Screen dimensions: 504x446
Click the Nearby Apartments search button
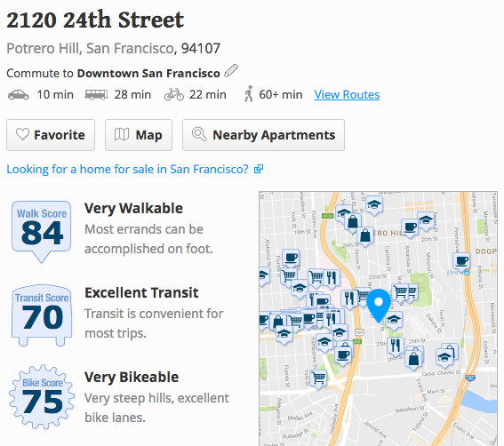coord(264,135)
